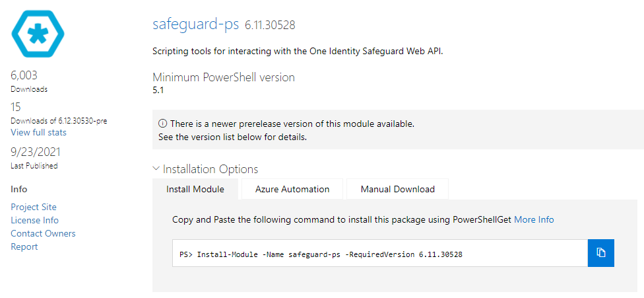The image size is (644, 298).
Task: View full stats link
Action: (x=39, y=132)
